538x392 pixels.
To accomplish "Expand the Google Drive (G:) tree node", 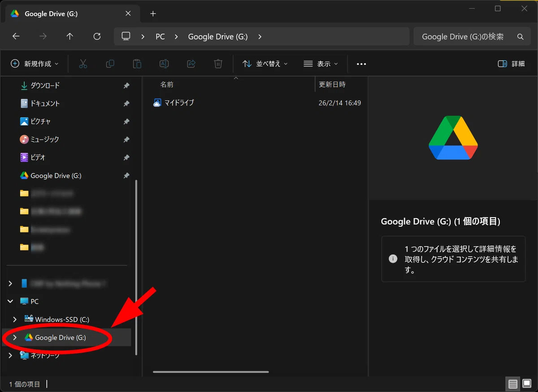I will (15, 337).
